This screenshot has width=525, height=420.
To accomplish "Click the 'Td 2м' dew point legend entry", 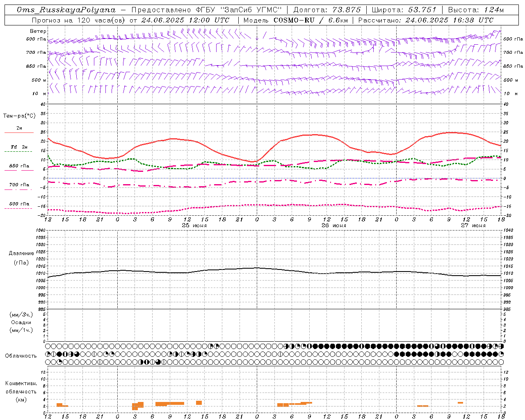I will (x=19, y=147).
